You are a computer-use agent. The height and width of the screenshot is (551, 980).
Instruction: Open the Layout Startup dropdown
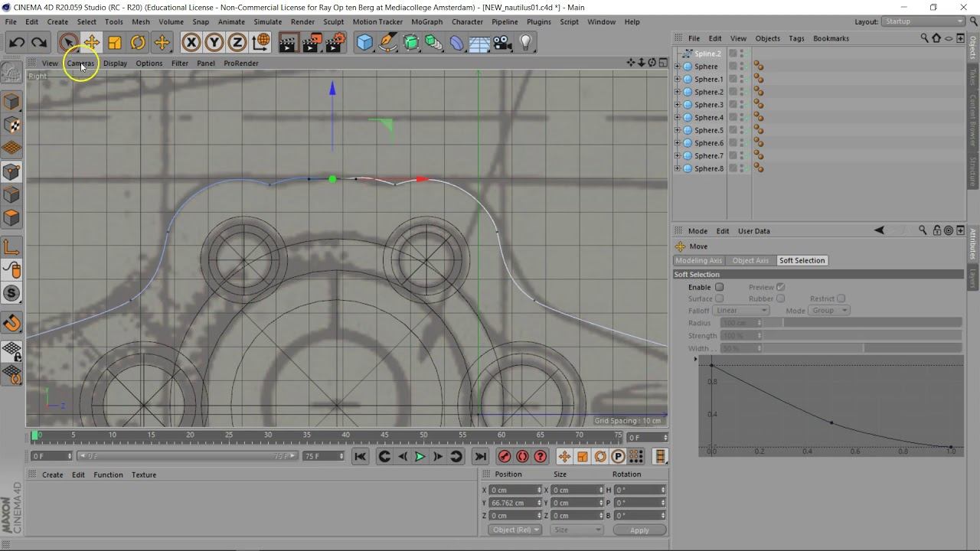924,21
